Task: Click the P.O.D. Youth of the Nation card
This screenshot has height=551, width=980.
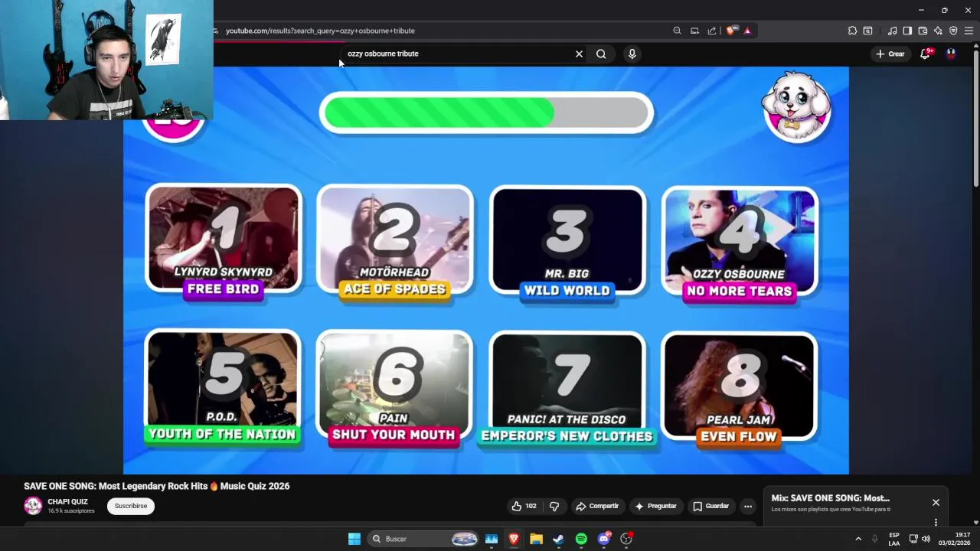Action: tap(222, 389)
